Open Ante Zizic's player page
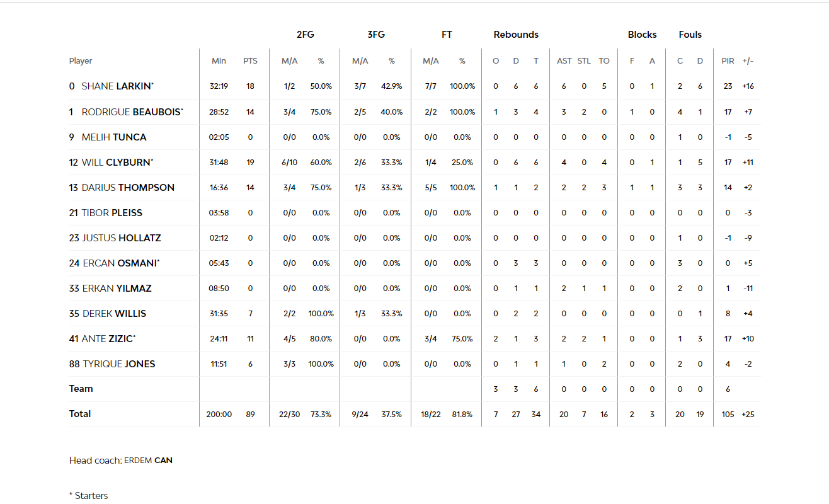Screen dimensions: 829x504 107,338
